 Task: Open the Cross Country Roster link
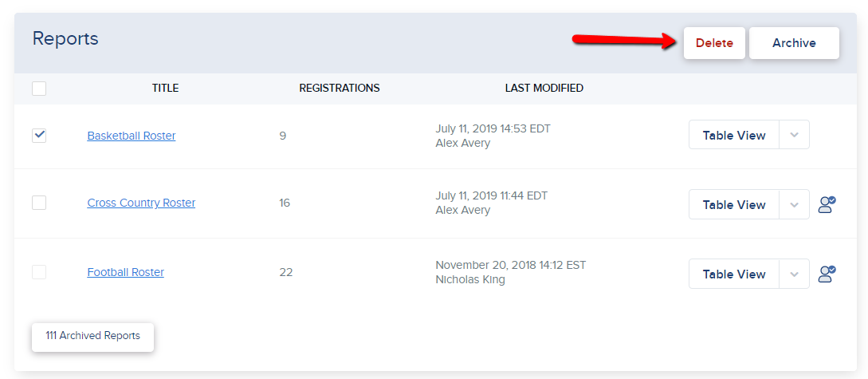141,203
